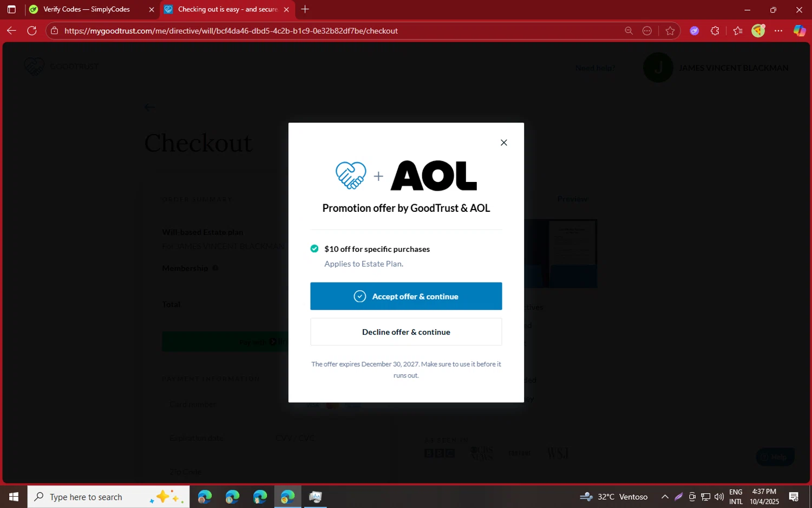
Task: Open the Extensions puzzle icon
Action: coord(715,31)
